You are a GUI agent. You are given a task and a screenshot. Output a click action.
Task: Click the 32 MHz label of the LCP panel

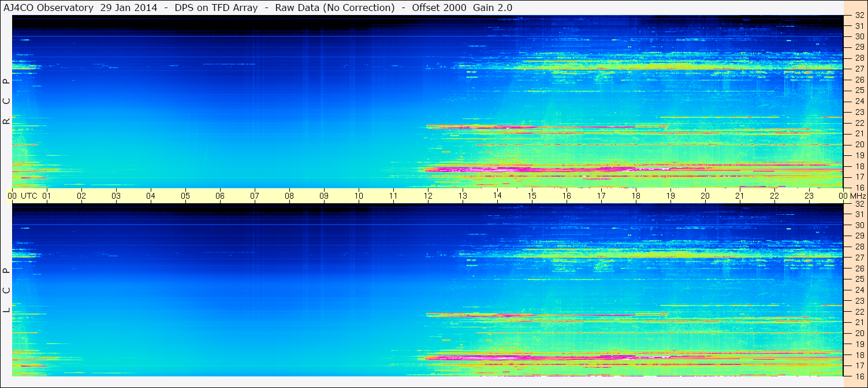859,204
